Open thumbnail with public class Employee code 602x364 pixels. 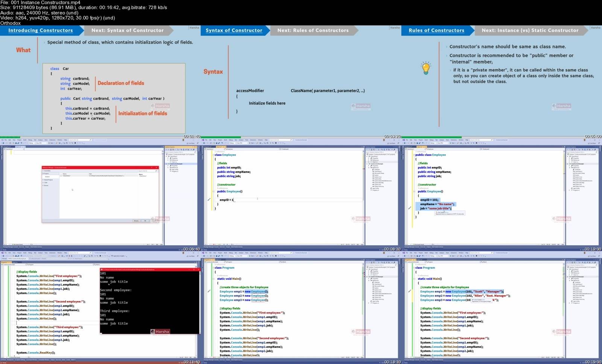point(502,195)
